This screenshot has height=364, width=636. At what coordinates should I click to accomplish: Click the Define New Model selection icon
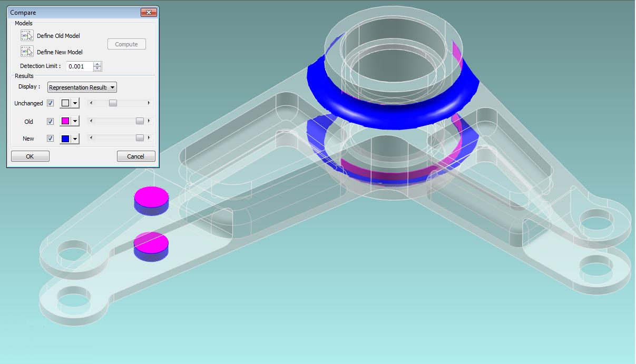[27, 52]
